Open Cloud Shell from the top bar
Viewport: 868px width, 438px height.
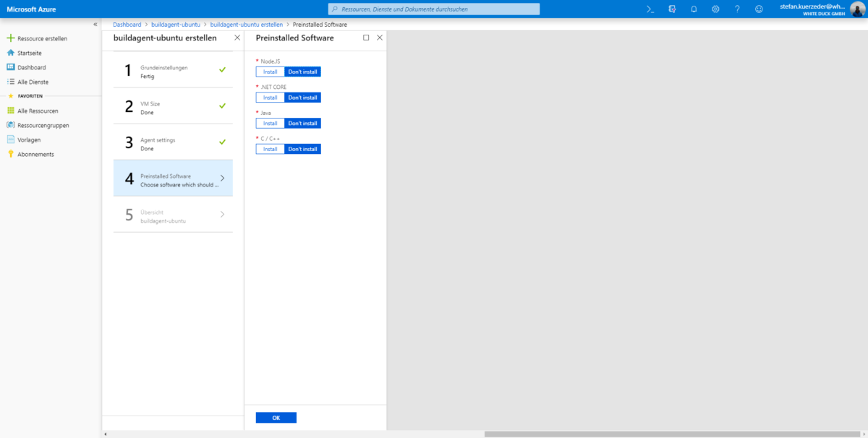pos(650,9)
